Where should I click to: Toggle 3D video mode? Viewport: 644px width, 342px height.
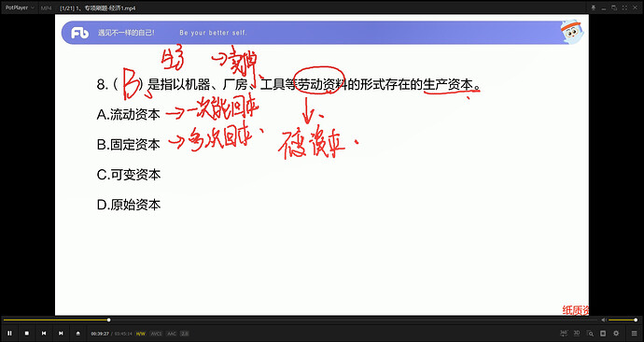[x=577, y=333]
